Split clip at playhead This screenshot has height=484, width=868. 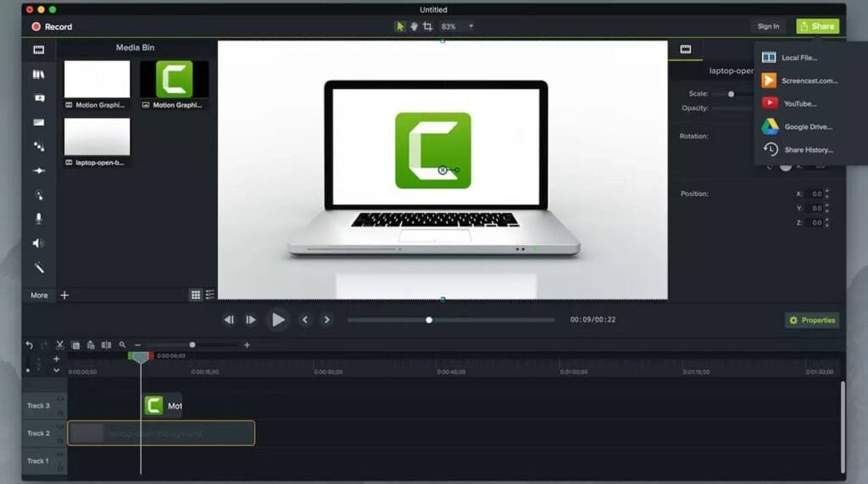click(x=106, y=345)
